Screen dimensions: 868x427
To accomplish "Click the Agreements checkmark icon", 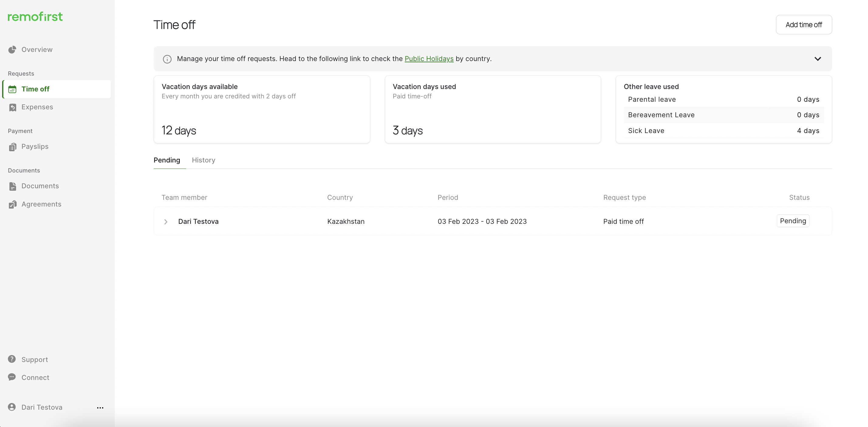I will pyautogui.click(x=12, y=205).
